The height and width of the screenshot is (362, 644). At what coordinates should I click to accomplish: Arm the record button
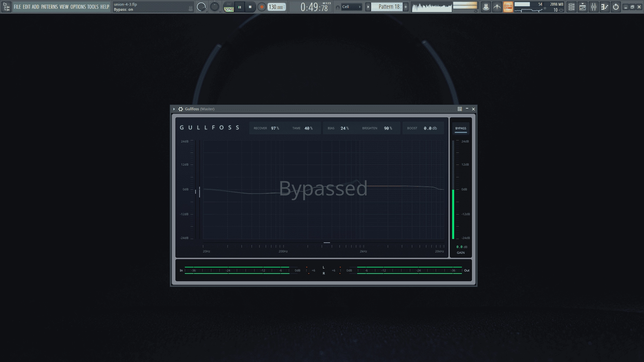(x=262, y=7)
